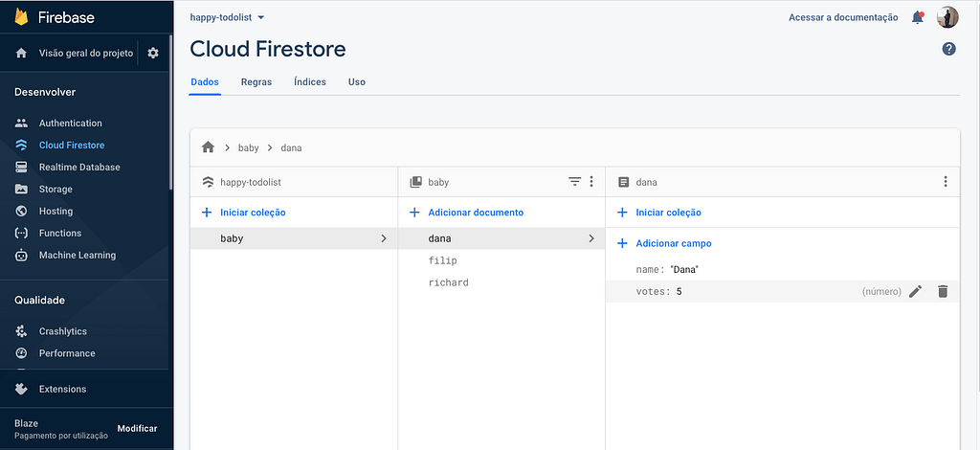Click the breadcrumb home icon
Image resolution: width=980 pixels, height=450 pixels.
(208, 147)
